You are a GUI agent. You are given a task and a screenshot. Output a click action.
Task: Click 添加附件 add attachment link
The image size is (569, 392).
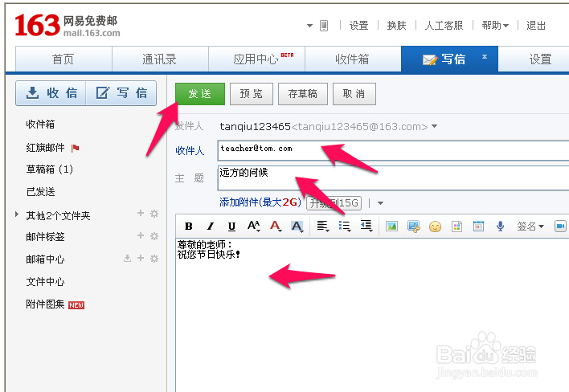260,202
